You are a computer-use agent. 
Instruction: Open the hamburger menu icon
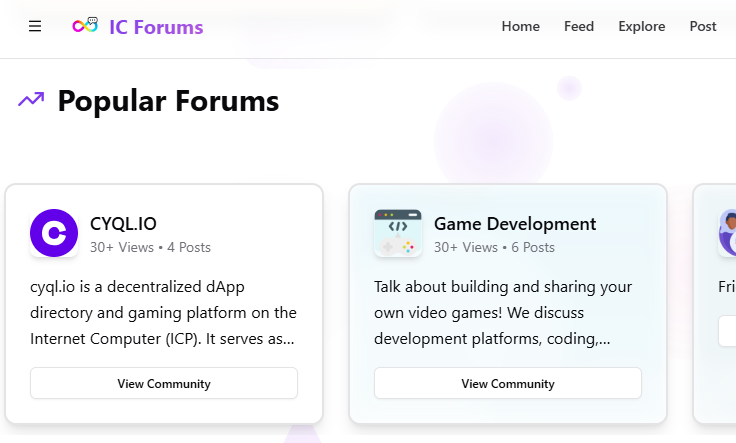tap(35, 26)
